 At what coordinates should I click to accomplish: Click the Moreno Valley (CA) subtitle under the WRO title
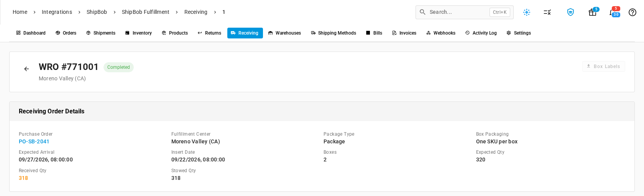62,78
